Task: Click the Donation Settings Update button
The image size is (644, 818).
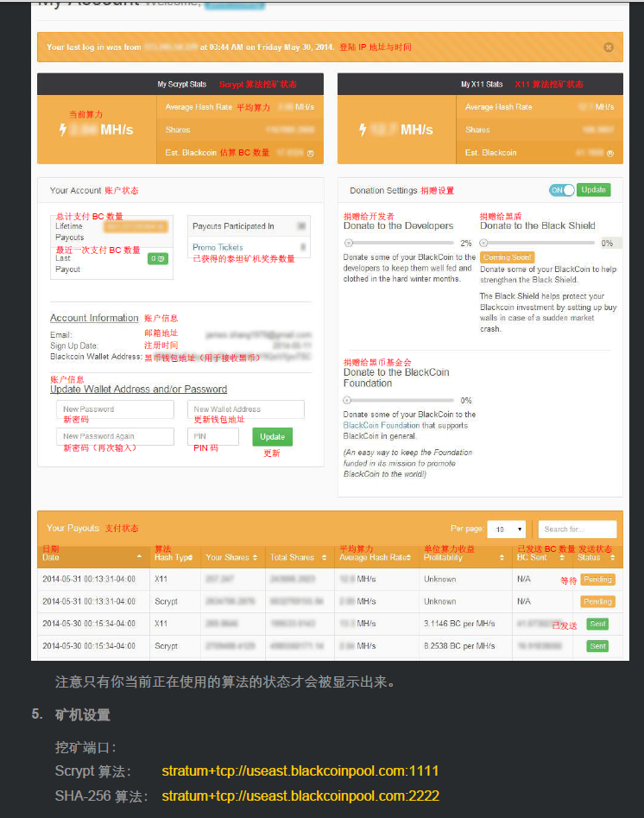Action: 593,190
